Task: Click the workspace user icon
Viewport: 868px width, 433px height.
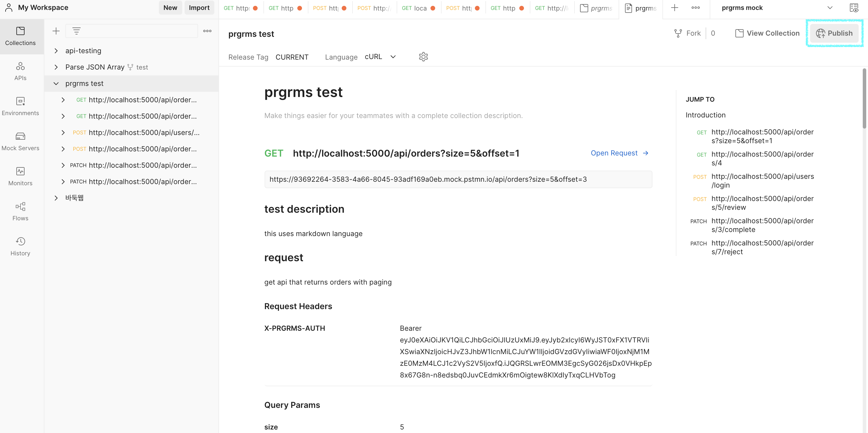Action: [x=9, y=7]
